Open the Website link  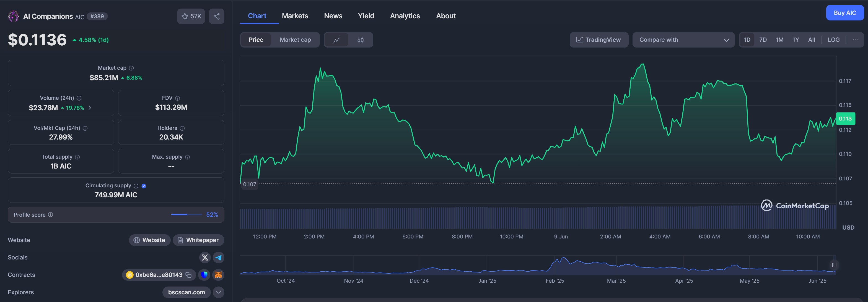[x=150, y=240]
